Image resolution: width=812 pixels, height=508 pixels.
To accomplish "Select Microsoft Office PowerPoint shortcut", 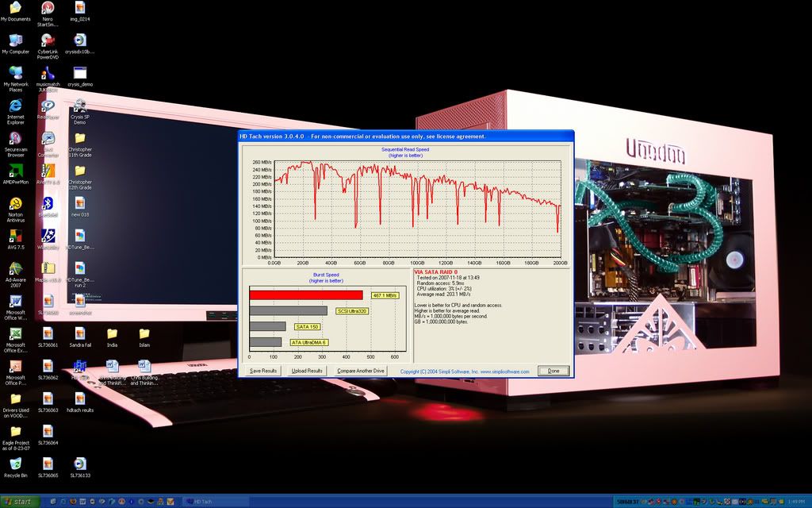I will pos(16,373).
